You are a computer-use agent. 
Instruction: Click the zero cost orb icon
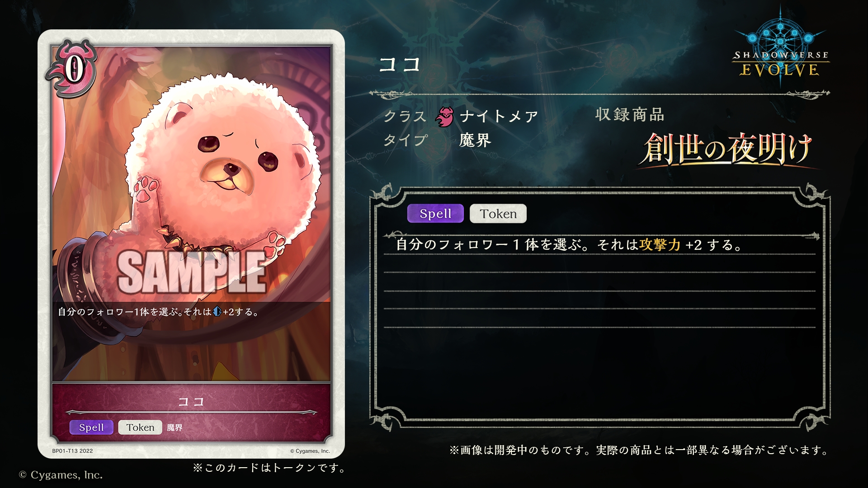click(x=73, y=69)
